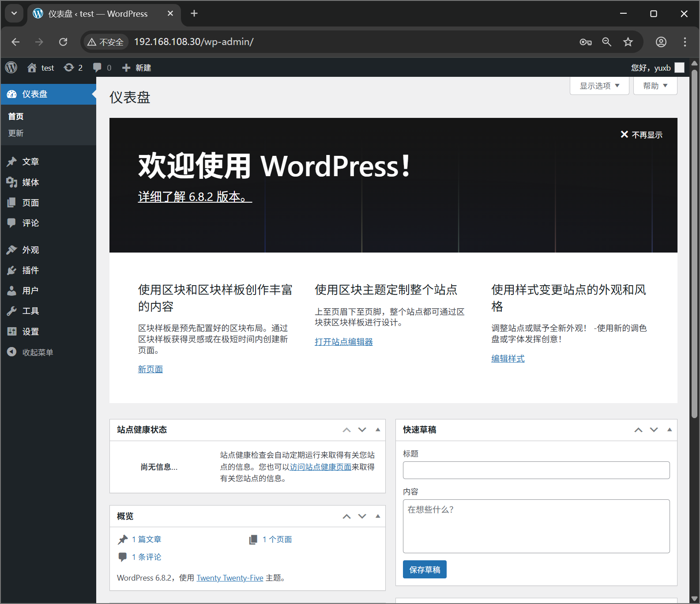
Task: Click the 打开站点编辑器 link
Action: coord(344,342)
